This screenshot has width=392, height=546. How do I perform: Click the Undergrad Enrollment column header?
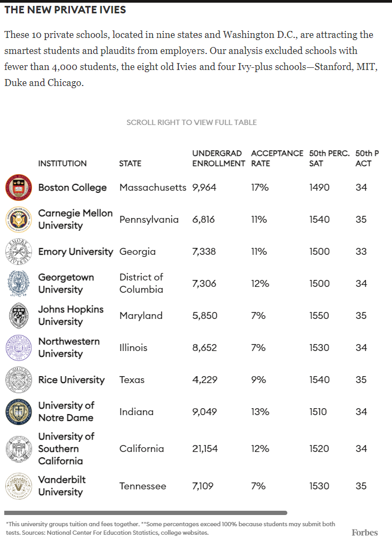[218, 158]
